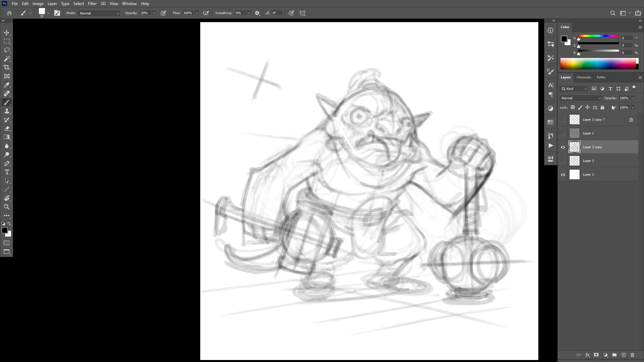Viewport: 644px width, 362px height.
Task: Click the Layer 1 copy 7 thumbnail
Action: [575, 120]
